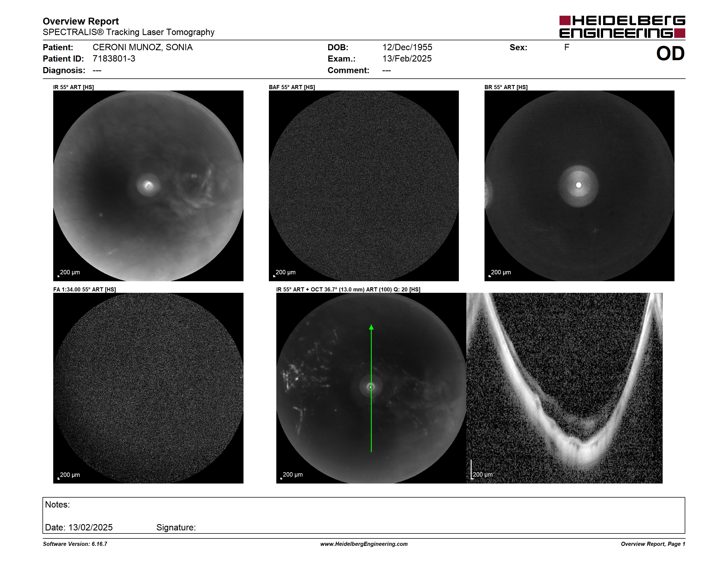
Task: Click the "FA 1:34.00 55° ART [HS]" caption
Action: click(x=85, y=290)
